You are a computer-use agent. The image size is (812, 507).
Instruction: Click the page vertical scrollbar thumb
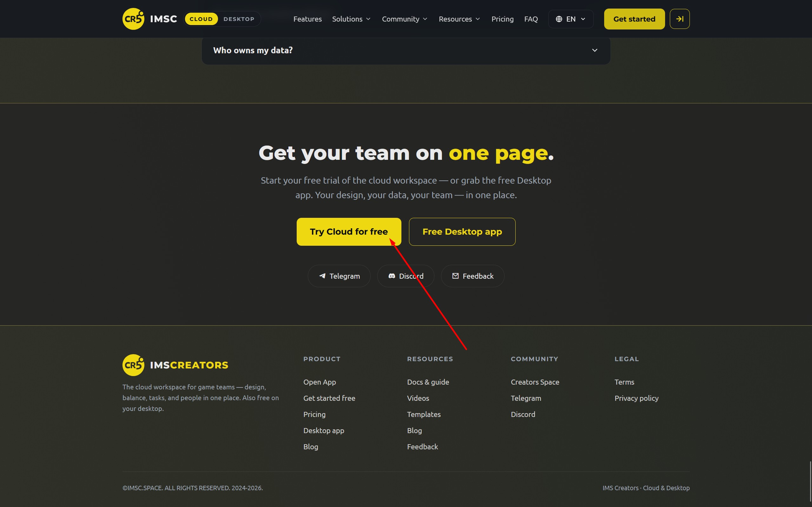click(x=810, y=482)
